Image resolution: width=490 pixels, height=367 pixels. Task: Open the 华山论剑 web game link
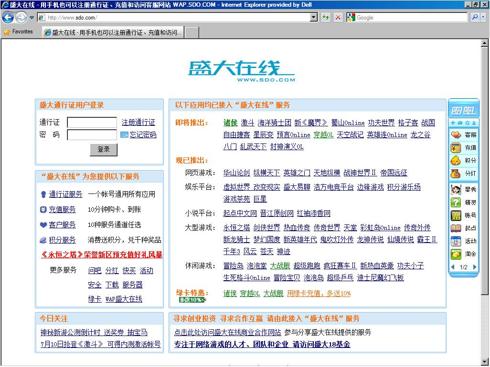(x=236, y=172)
